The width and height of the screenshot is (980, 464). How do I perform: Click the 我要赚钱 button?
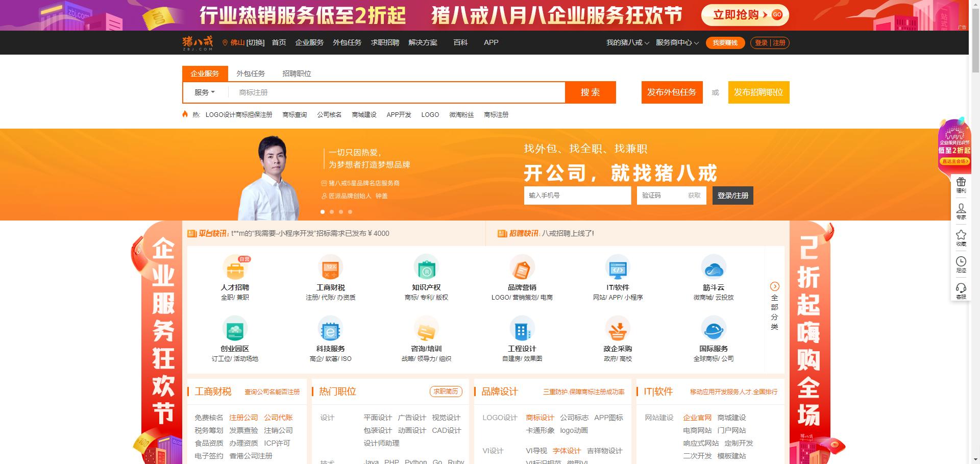(x=725, y=43)
